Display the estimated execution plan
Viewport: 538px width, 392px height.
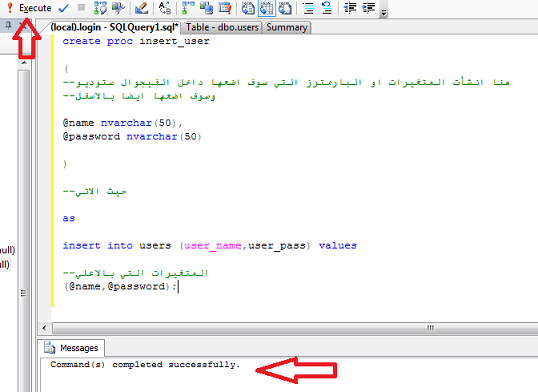coord(100,8)
